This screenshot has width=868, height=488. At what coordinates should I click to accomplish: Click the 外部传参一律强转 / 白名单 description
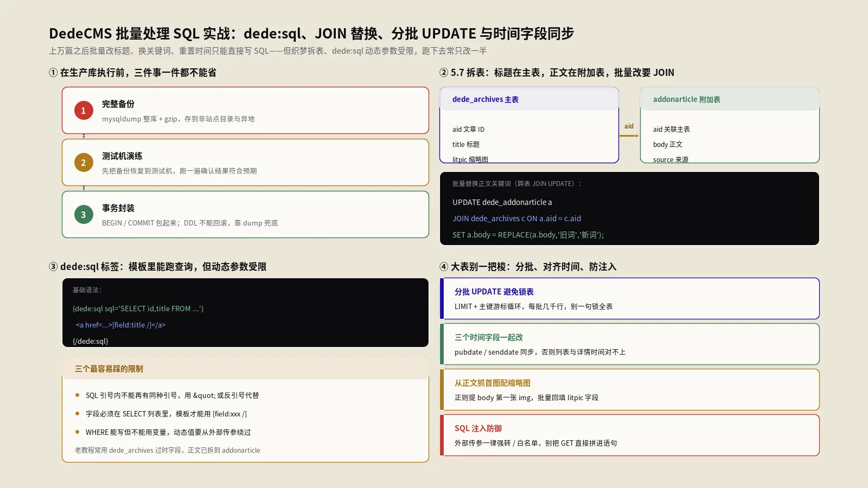[x=535, y=443]
